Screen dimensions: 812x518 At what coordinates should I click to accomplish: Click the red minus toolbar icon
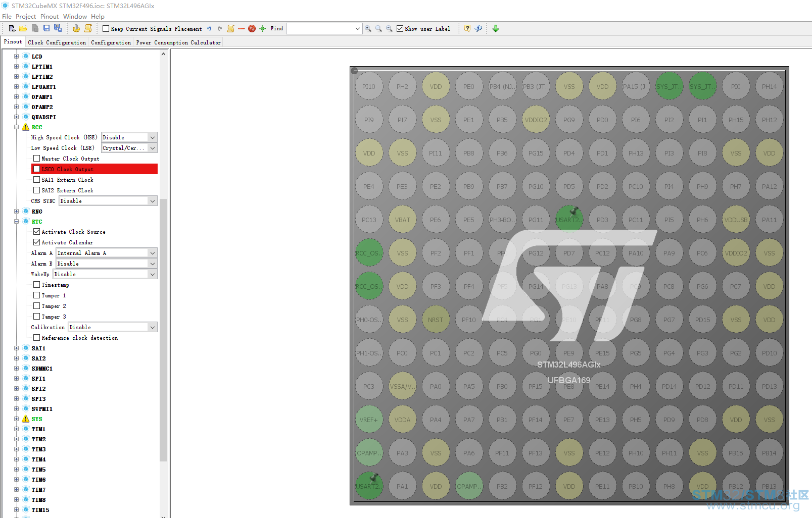point(241,29)
